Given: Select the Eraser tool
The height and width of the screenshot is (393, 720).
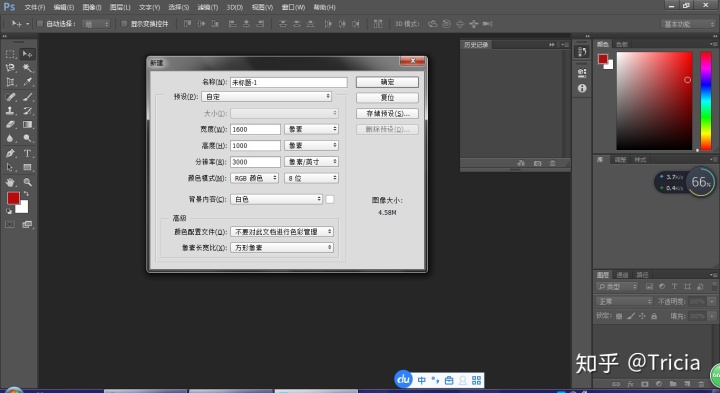Looking at the screenshot, I should pyautogui.click(x=10, y=124).
